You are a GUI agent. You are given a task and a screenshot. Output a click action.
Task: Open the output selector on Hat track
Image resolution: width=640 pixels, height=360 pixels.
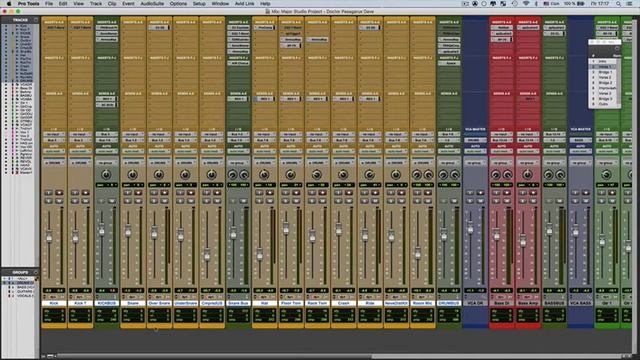point(264,140)
